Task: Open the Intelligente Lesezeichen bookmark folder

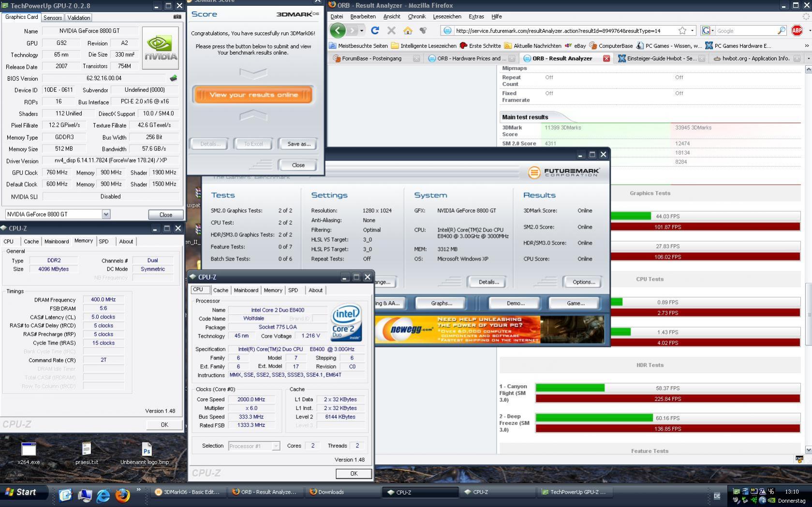Action: click(x=424, y=45)
